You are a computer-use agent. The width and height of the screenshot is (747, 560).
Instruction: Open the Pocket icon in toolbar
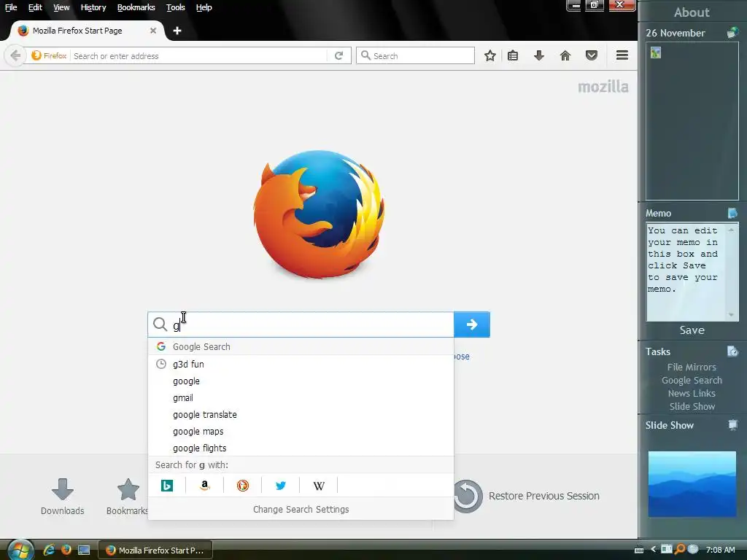pyautogui.click(x=591, y=55)
